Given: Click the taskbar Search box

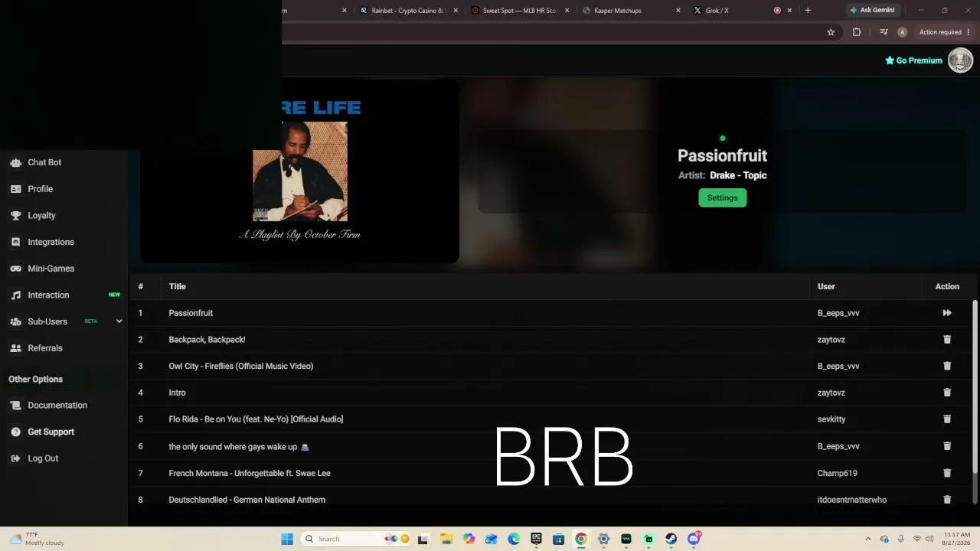Looking at the screenshot, I should 356,539.
